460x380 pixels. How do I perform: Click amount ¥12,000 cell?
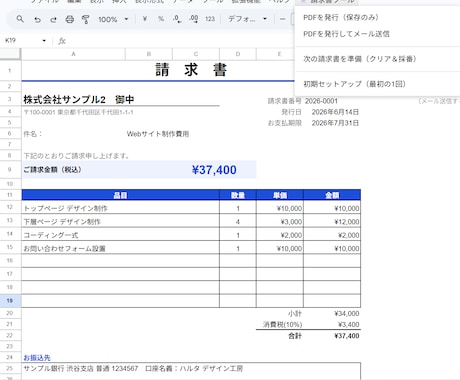pos(332,222)
